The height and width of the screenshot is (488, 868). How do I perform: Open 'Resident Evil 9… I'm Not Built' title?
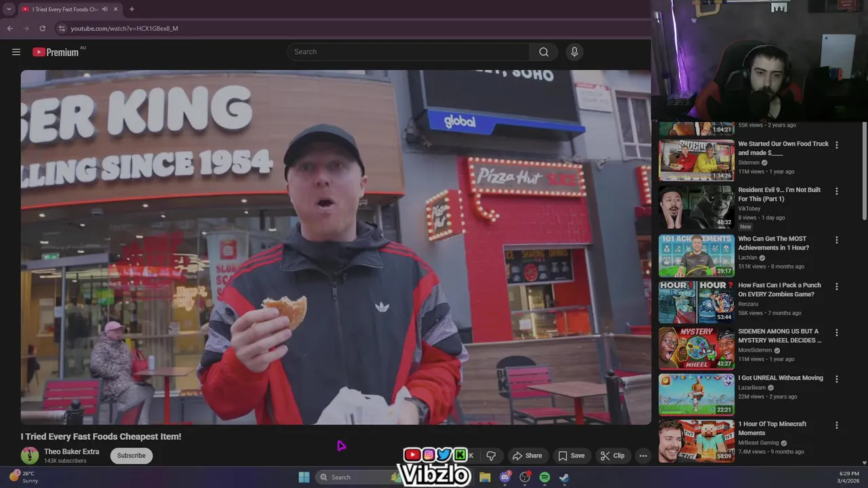coord(779,195)
